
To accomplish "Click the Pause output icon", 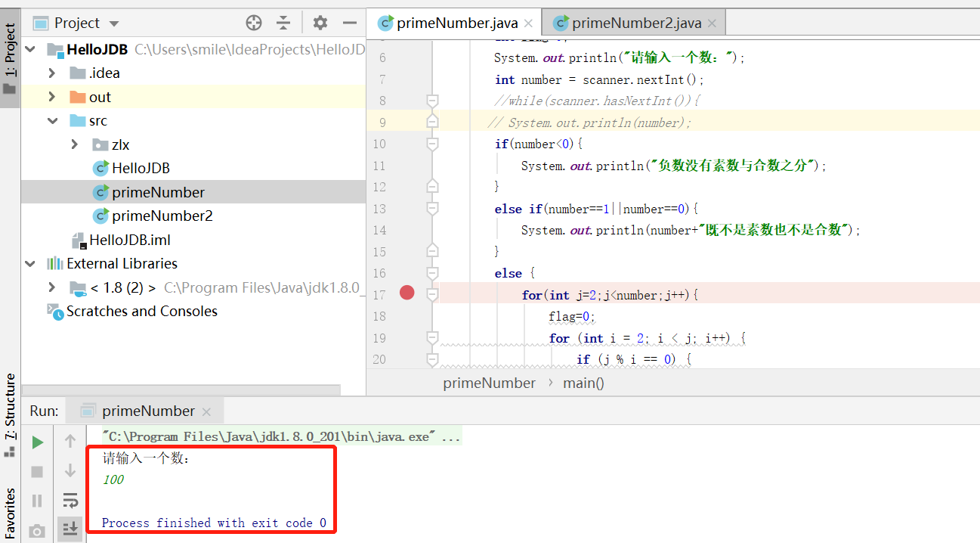I will coord(37,501).
